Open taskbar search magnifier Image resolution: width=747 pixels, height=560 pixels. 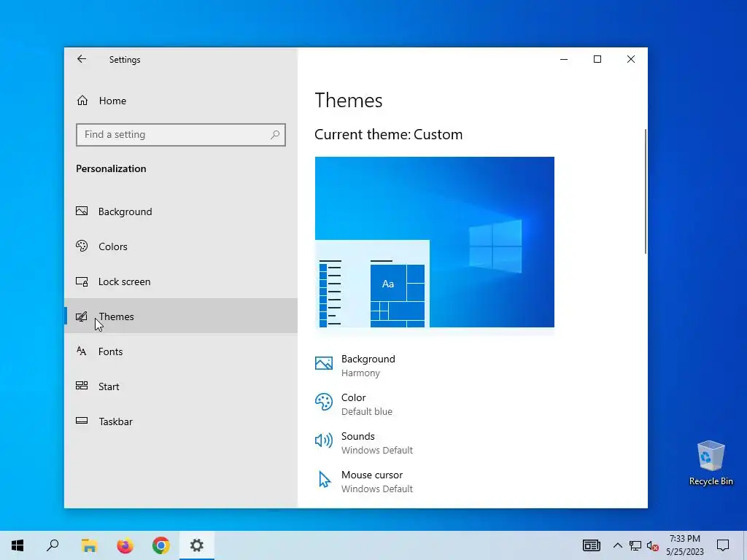point(53,545)
